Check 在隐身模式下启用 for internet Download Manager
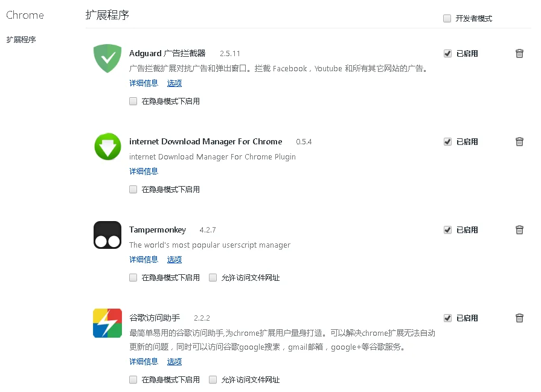The image size is (541, 392). [x=133, y=190]
